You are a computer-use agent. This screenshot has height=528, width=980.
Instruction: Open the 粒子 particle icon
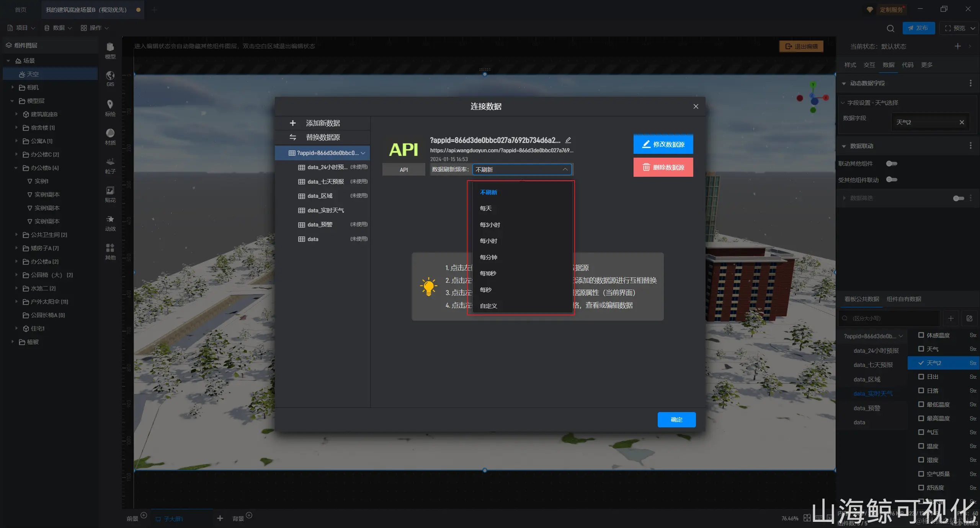pos(110,162)
